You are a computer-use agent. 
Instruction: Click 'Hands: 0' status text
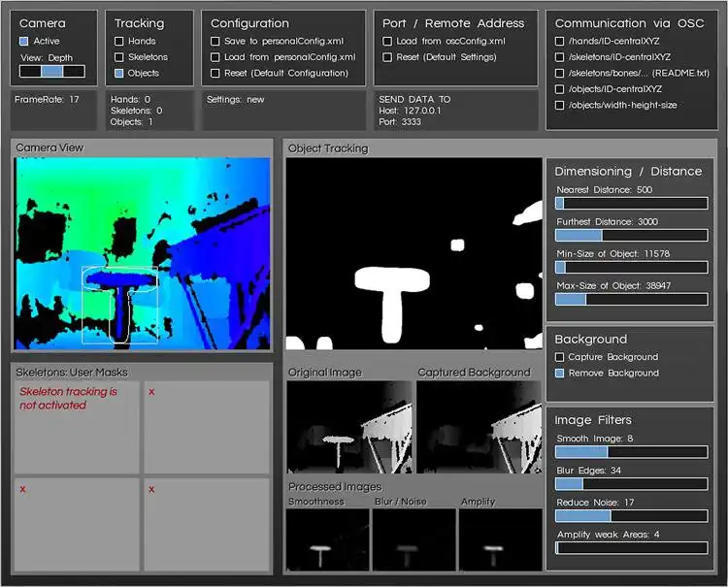(x=130, y=99)
